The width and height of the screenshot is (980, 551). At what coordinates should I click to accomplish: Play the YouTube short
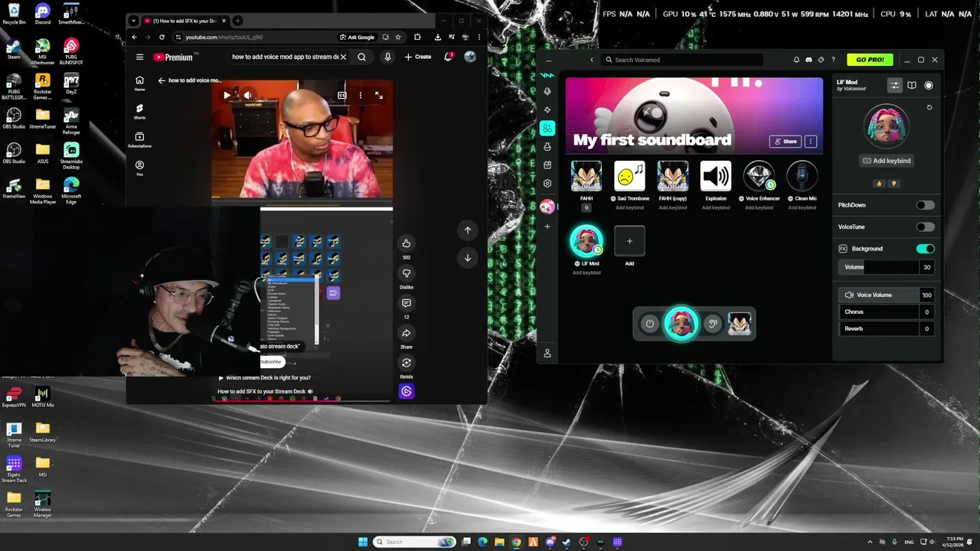227,96
